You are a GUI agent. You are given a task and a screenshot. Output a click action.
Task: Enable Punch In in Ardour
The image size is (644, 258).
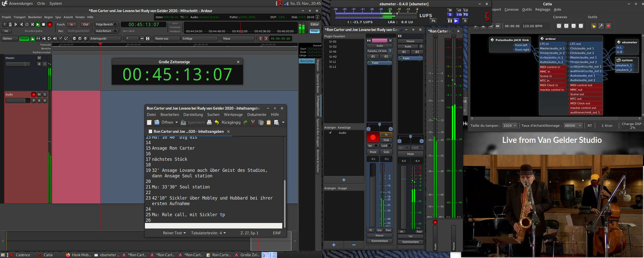71,24
